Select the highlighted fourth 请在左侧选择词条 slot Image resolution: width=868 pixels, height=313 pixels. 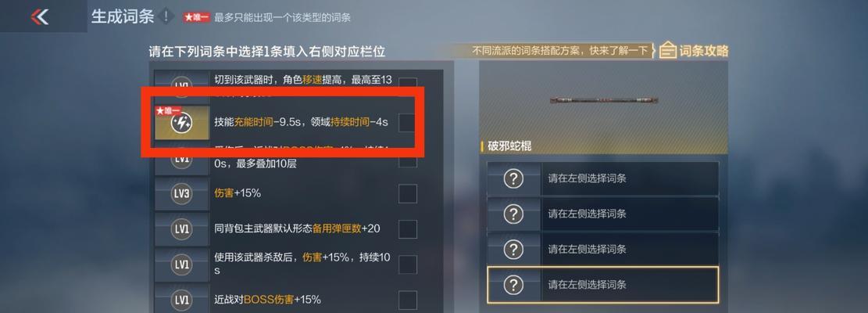(603, 285)
